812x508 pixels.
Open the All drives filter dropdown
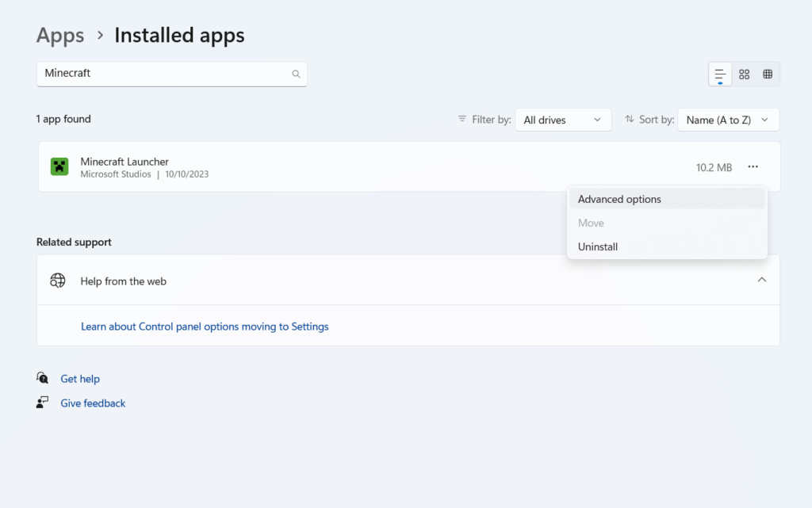[x=563, y=119]
